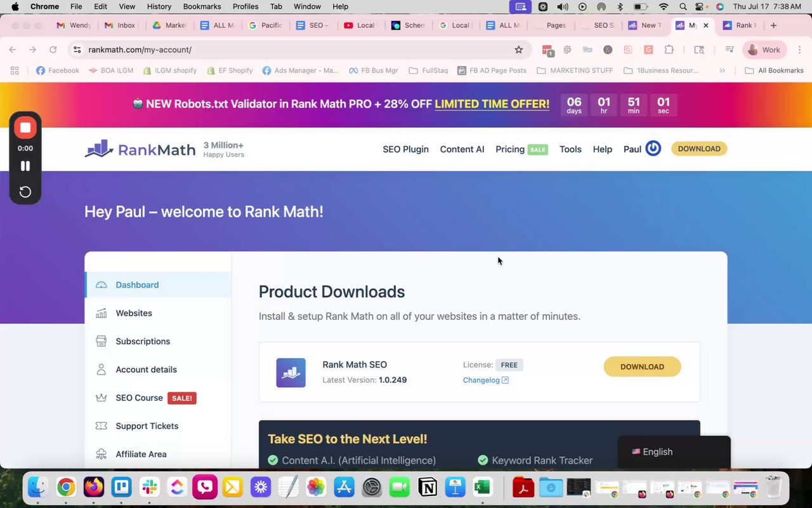Restart the recording with the circular arrow
This screenshot has height=508, width=812.
point(25,192)
